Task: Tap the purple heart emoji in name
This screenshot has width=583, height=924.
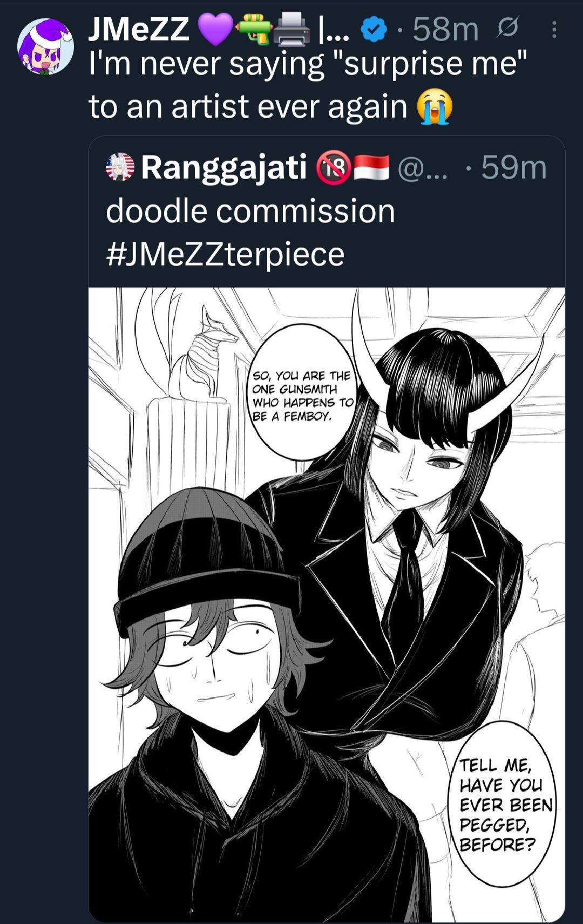Action: [x=215, y=29]
